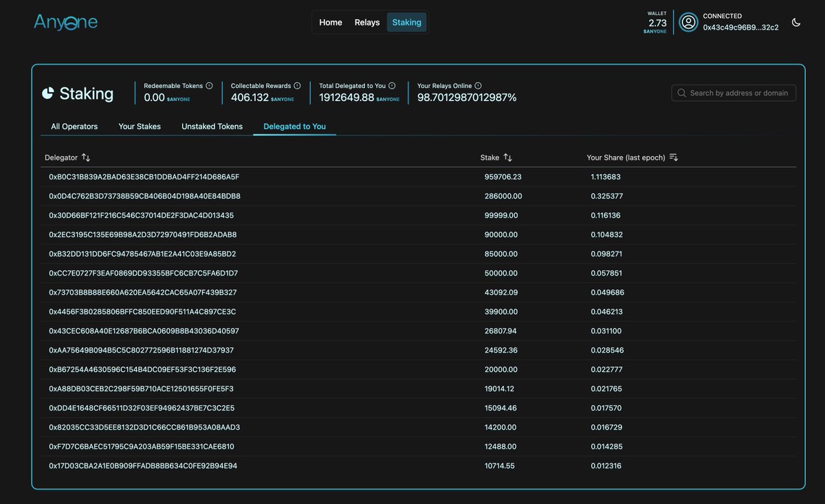
Task: Click Collectable Rewards amount 406.132
Action: (x=250, y=98)
